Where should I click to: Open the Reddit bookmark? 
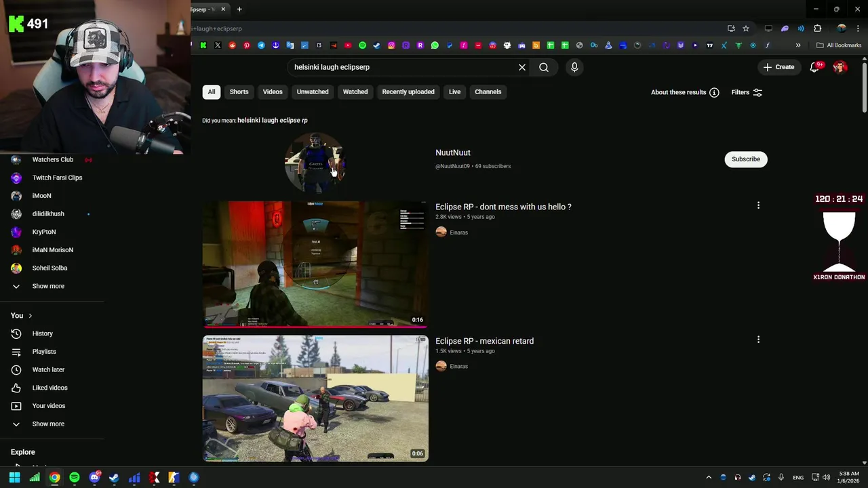[232, 45]
